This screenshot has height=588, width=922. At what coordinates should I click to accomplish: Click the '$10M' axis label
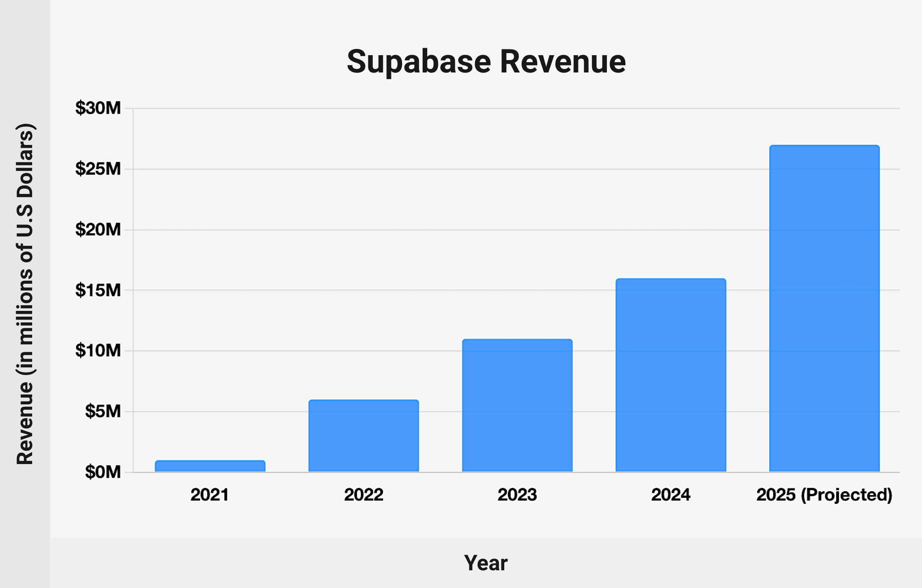(x=98, y=351)
